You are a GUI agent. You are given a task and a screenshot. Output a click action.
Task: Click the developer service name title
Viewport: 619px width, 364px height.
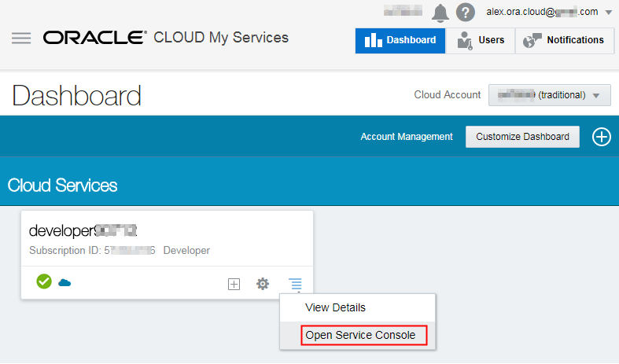pyautogui.click(x=83, y=231)
